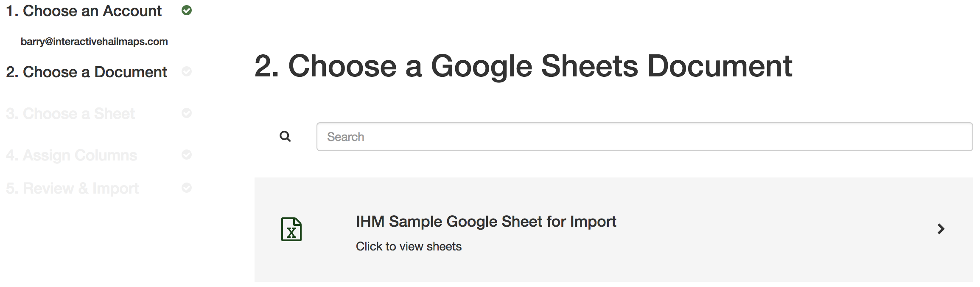Go to step 3 Choose a Sheet
Viewport: 980px width, 287px height.
(70, 114)
